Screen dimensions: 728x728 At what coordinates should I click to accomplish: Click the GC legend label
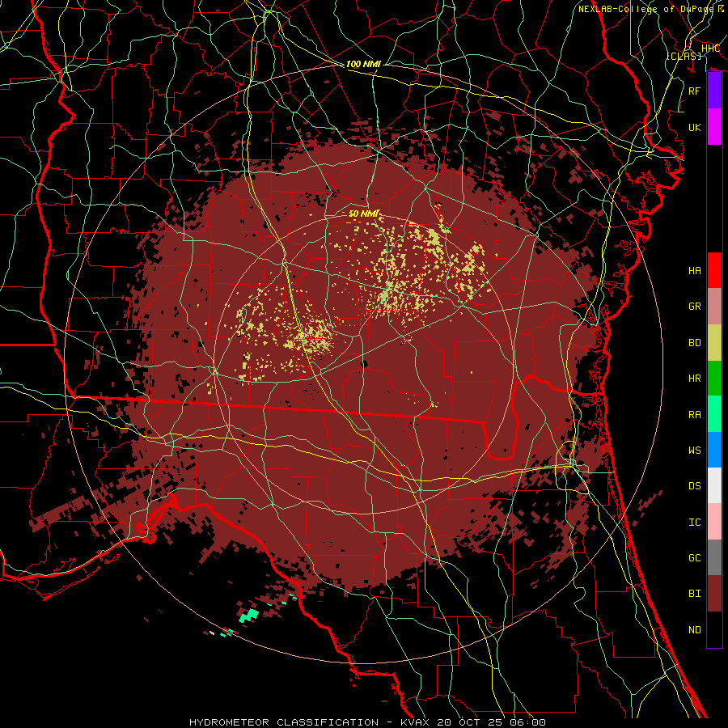coord(695,558)
